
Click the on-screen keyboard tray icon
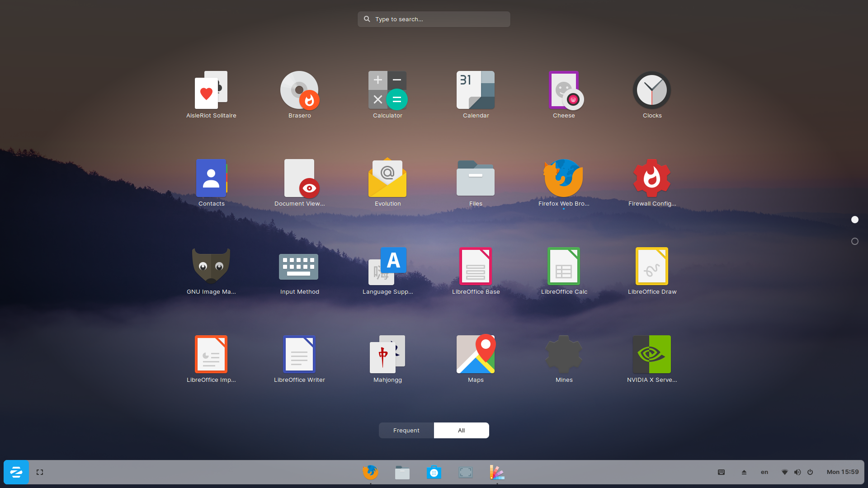(x=721, y=472)
